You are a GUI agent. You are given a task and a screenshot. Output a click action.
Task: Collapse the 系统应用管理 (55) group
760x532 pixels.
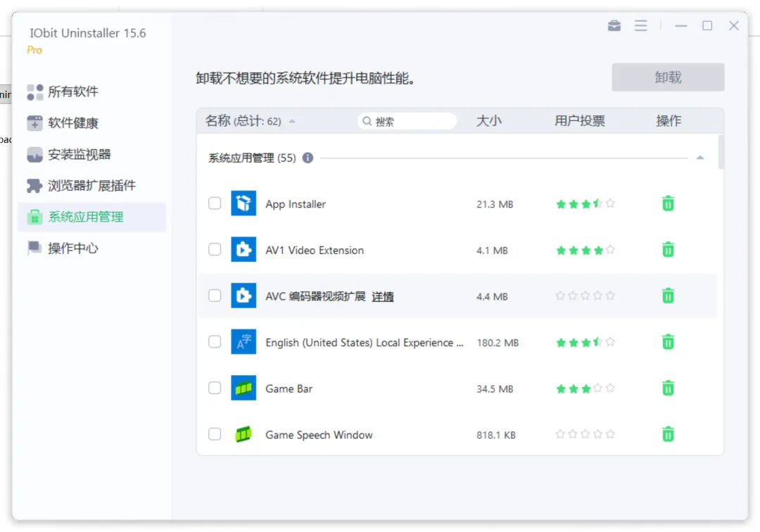click(700, 158)
